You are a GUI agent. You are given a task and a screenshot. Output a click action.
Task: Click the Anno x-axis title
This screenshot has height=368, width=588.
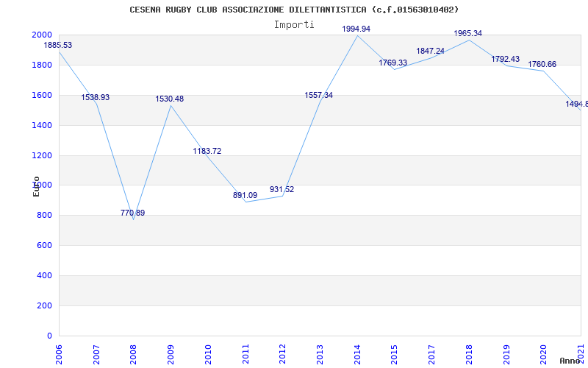[x=570, y=361]
